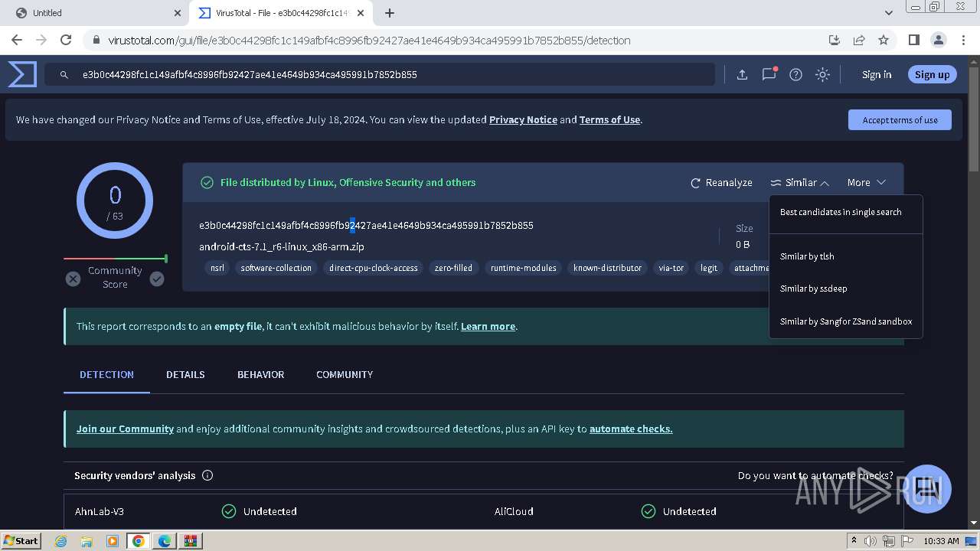The image size is (980, 551).
Task: Open Internet Explorer from taskbar
Action: tap(61, 541)
